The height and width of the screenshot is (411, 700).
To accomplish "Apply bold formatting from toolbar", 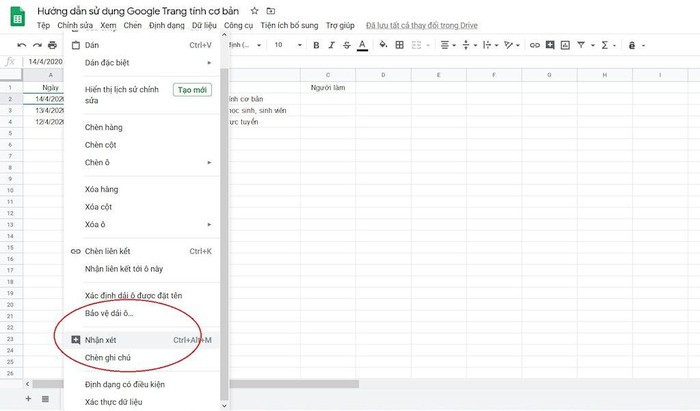I will click(x=316, y=45).
